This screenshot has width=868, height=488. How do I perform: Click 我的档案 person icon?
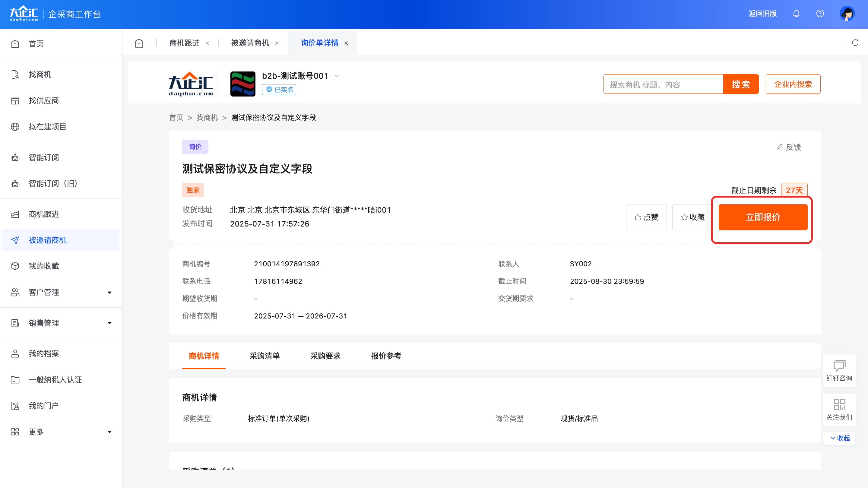click(15, 353)
